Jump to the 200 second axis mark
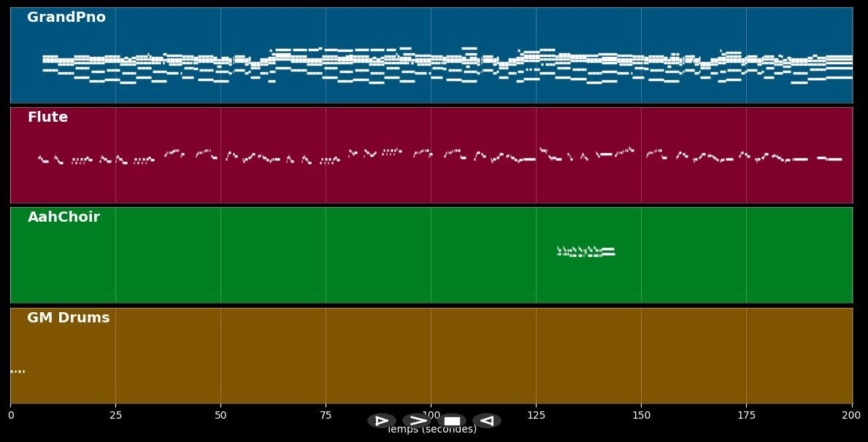868x442 pixels. point(850,415)
